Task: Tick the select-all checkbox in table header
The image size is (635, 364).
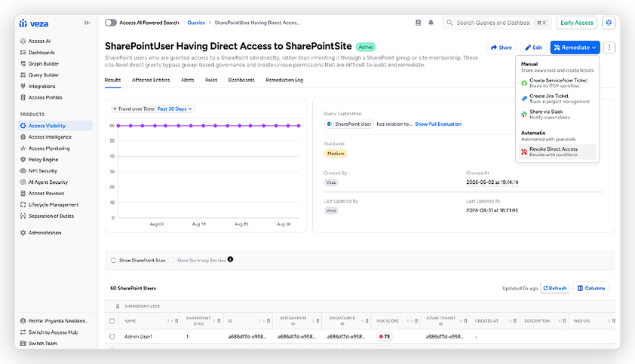Action: click(112, 321)
